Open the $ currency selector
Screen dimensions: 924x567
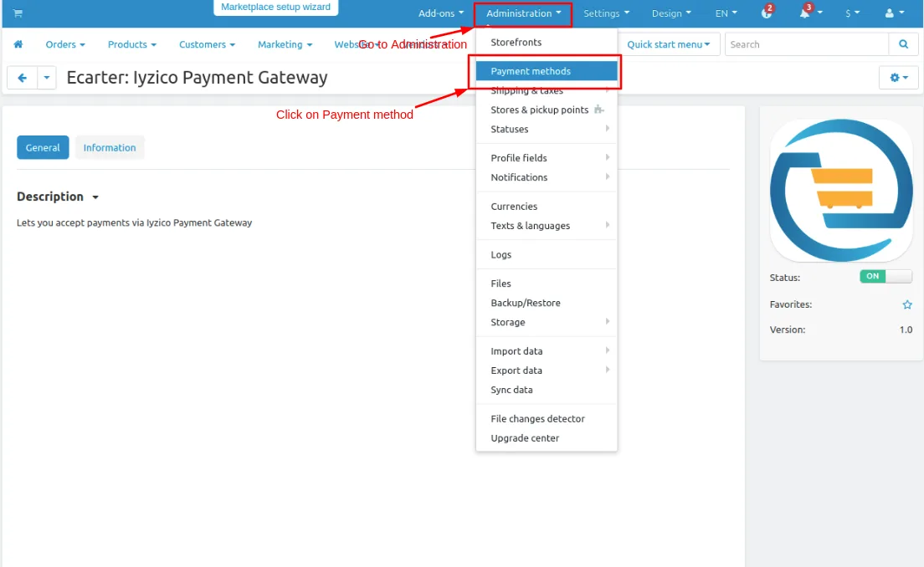coord(852,13)
